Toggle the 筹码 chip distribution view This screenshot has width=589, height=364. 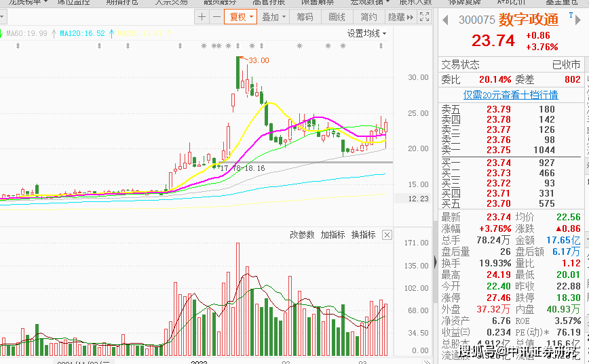305,17
